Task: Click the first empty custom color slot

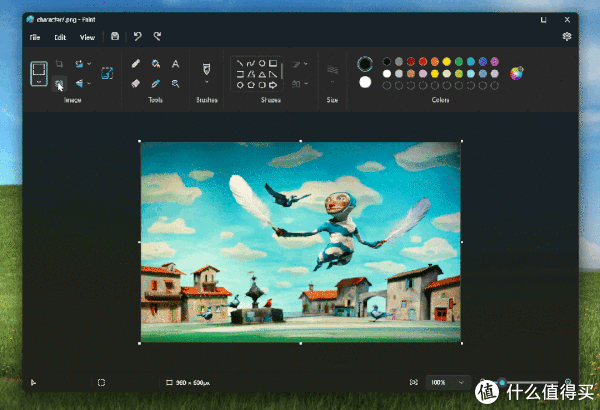Action: point(387,85)
